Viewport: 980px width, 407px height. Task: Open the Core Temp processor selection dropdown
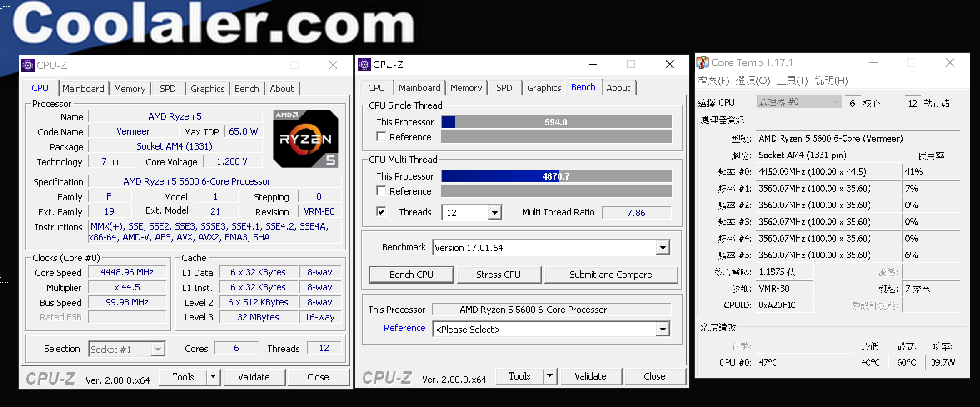tap(799, 102)
